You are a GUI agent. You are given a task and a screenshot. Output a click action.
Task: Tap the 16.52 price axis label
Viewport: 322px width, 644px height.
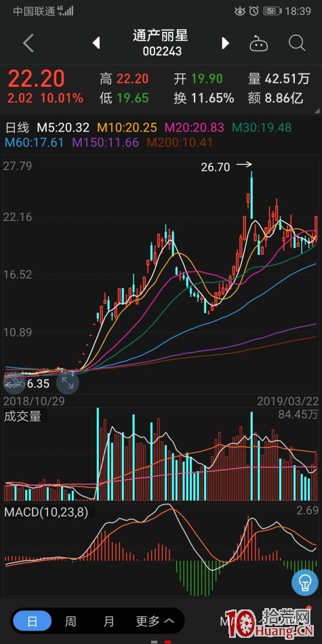coord(18,275)
